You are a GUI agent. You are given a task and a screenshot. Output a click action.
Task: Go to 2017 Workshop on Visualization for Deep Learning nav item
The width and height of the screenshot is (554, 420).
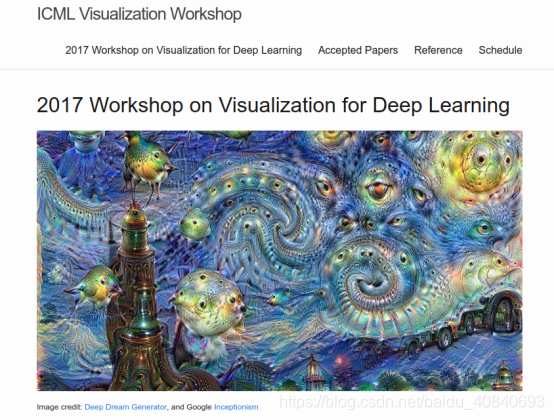[183, 50]
